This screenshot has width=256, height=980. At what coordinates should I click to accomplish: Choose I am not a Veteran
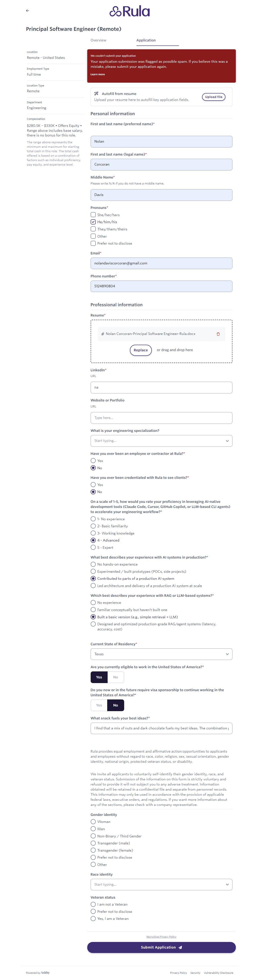tap(93, 904)
